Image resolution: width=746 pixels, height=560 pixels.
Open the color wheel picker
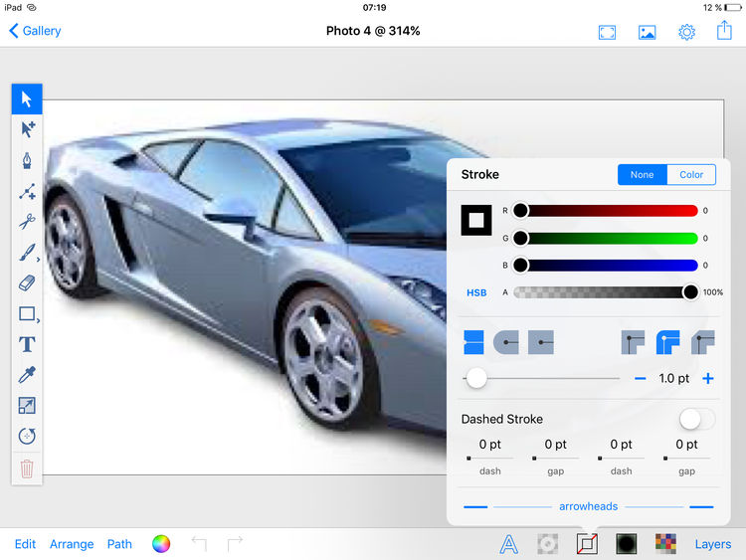point(161,544)
